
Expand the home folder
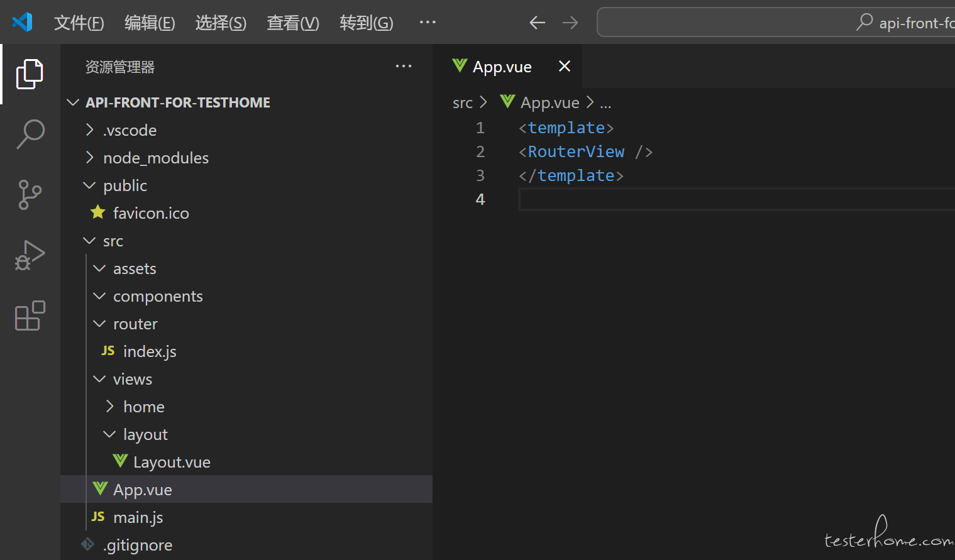tap(110, 407)
